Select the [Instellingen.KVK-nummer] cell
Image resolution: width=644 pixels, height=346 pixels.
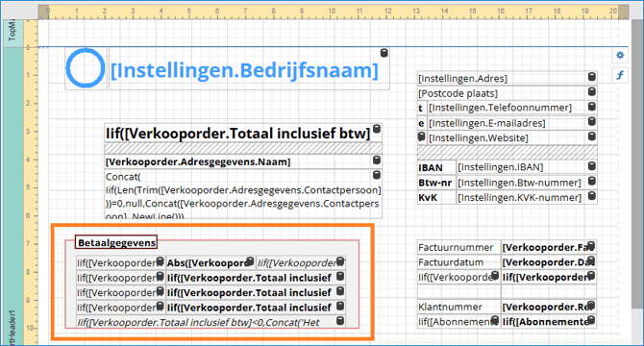point(527,197)
